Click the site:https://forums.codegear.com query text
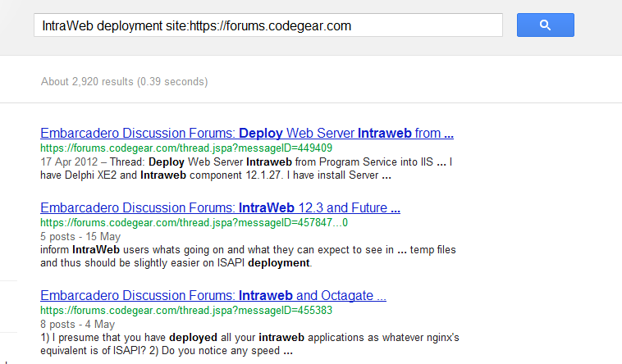Image resolution: width=622 pixels, height=364 pixels. click(x=258, y=25)
